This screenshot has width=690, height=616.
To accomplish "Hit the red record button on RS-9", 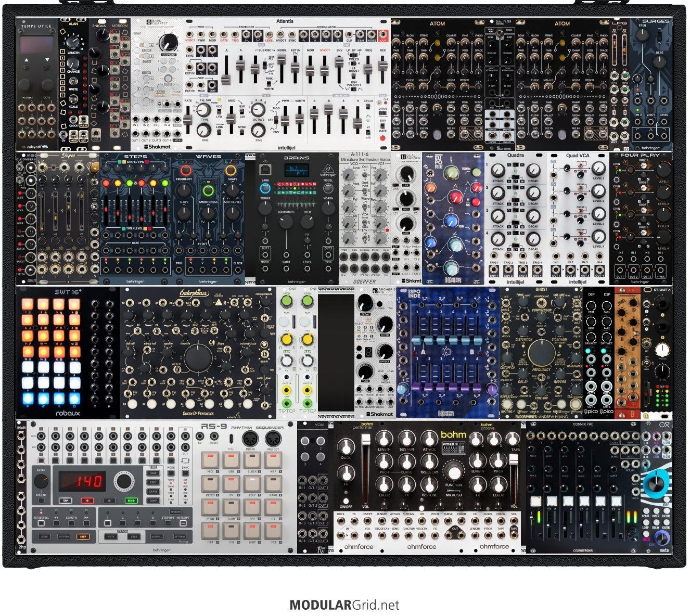I will coord(88,500).
